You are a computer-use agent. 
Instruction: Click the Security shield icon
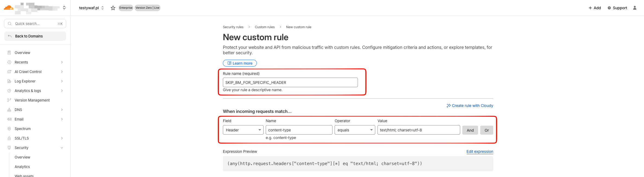[9, 148]
